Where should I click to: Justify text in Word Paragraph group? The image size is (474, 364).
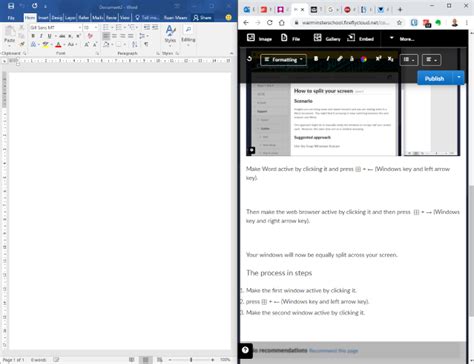[x=131, y=36]
